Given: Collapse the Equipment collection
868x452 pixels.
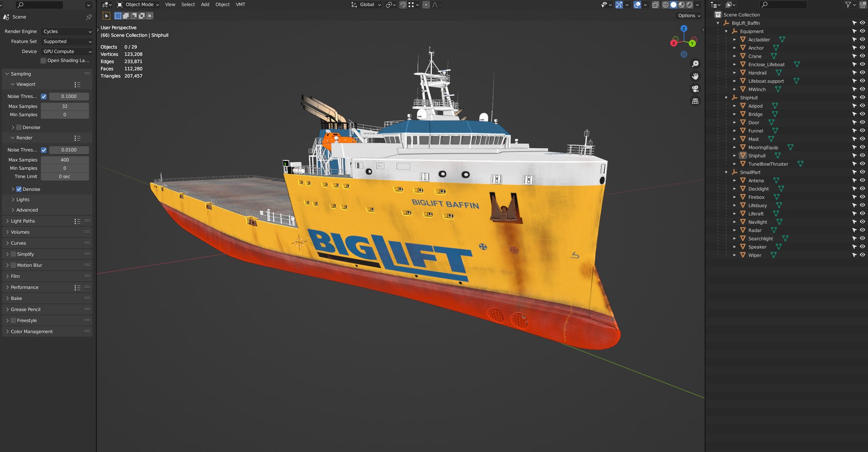Looking at the screenshot, I should [726, 32].
